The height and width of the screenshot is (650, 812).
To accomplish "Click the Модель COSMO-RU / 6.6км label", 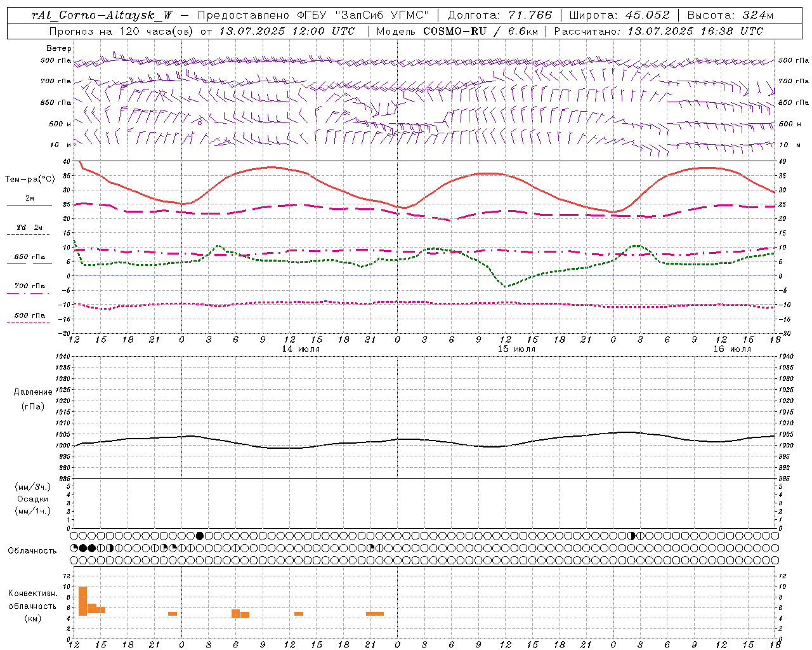I will tap(457, 31).
